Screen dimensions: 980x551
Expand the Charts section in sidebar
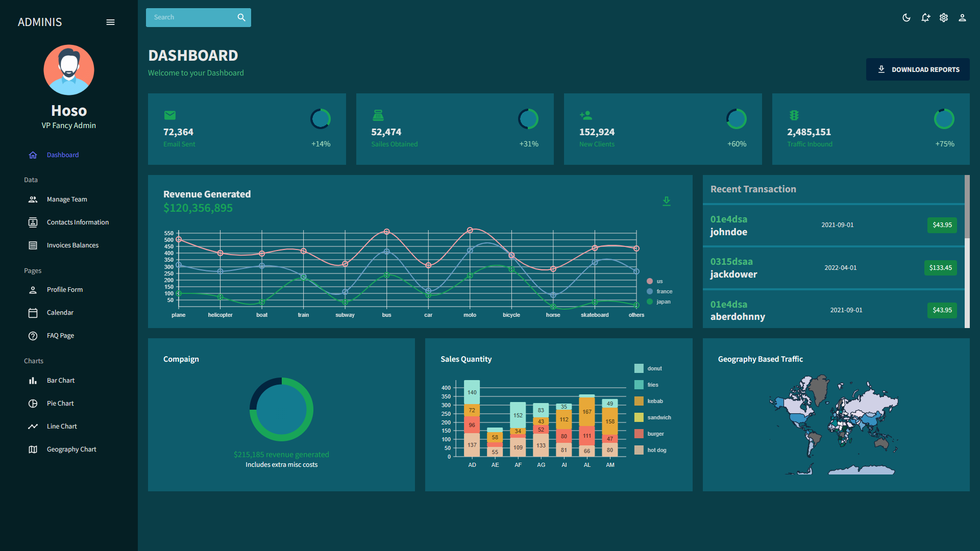pos(34,361)
